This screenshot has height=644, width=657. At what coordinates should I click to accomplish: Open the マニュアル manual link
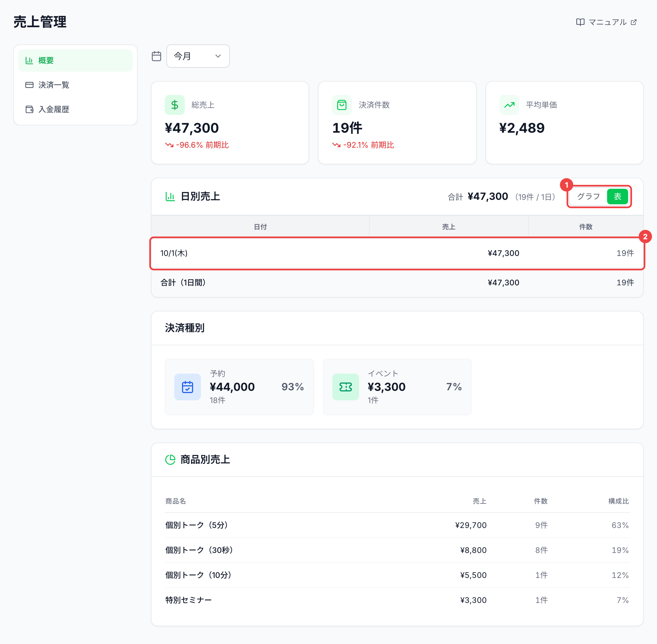point(606,22)
